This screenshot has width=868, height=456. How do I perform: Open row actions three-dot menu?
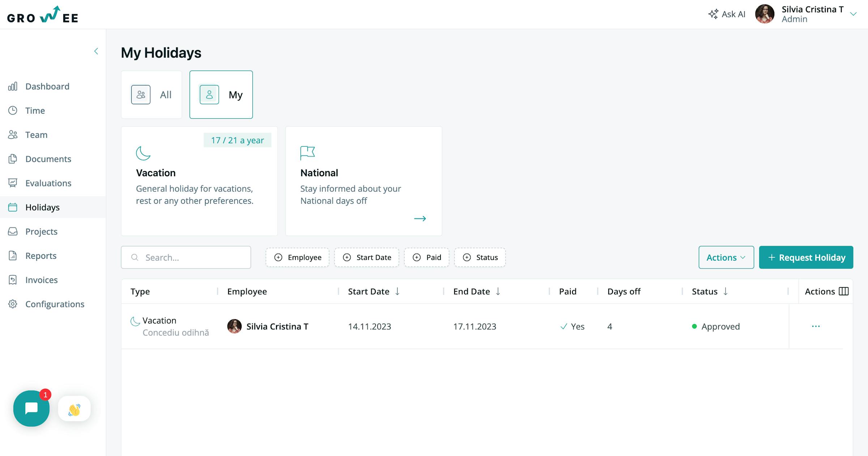coord(816,326)
